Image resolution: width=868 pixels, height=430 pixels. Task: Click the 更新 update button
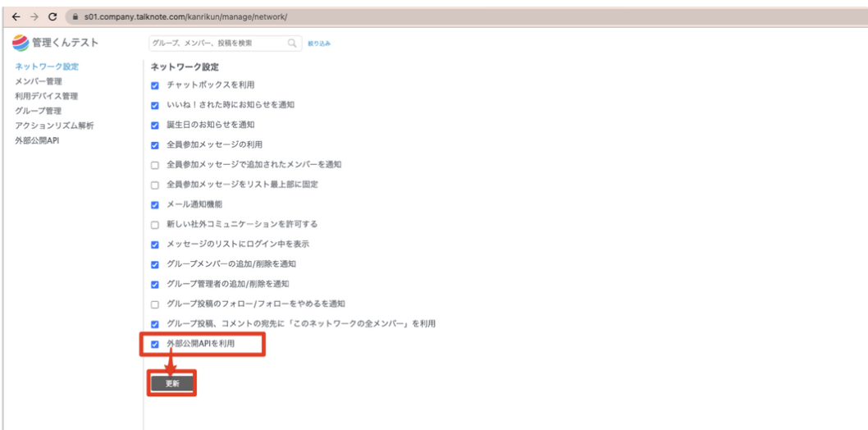click(172, 383)
